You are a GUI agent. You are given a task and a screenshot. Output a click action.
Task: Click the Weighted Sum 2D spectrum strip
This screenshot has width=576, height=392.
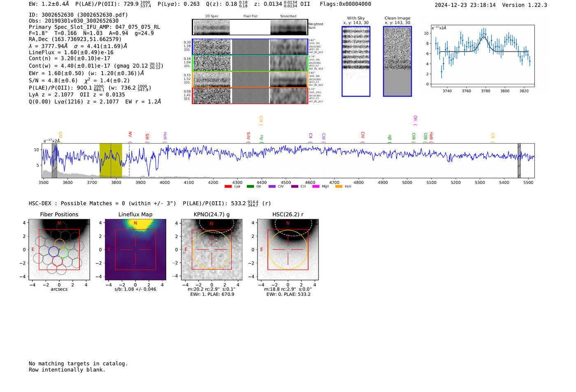[250, 27]
